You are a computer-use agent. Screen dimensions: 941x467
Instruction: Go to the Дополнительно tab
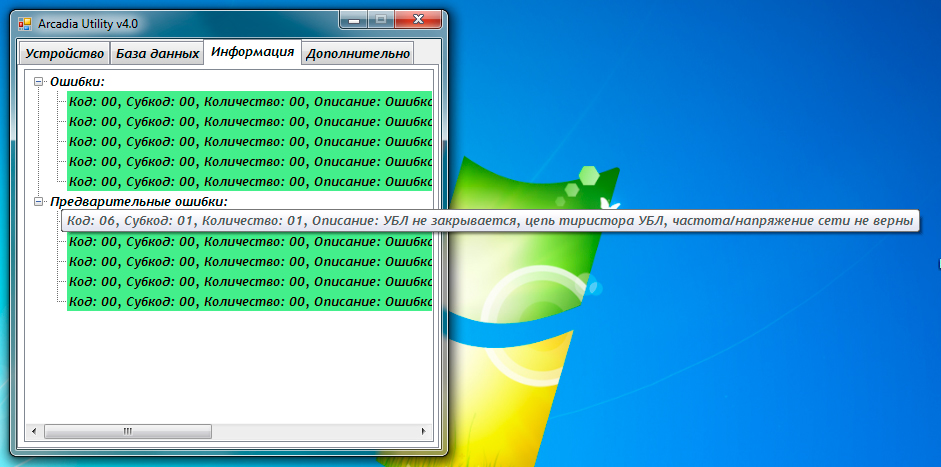coord(358,54)
